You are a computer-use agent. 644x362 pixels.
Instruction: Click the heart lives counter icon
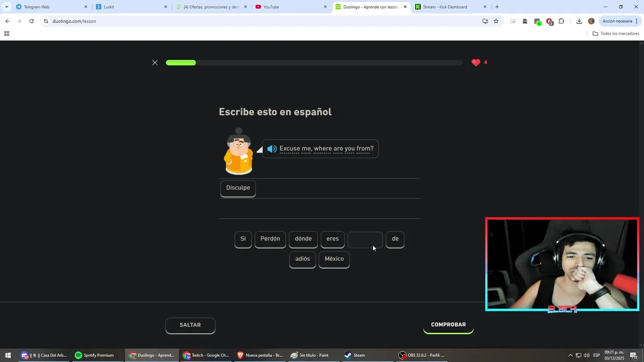point(476,62)
